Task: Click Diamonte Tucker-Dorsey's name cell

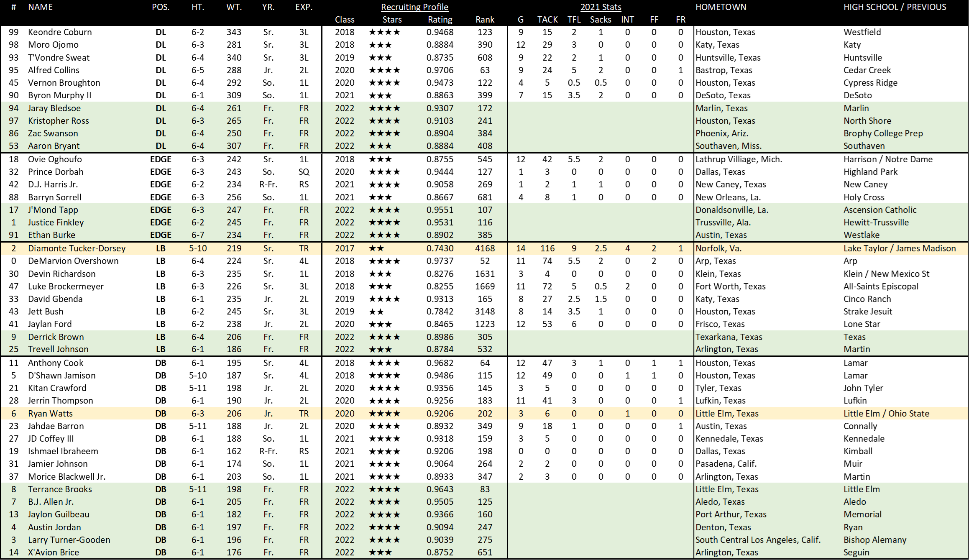Action: point(77,248)
